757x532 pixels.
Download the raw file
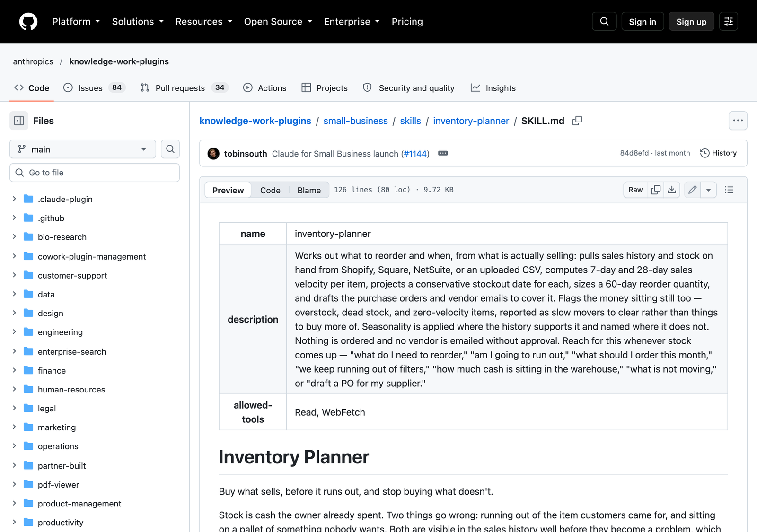pyautogui.click(x=672, y=190)
